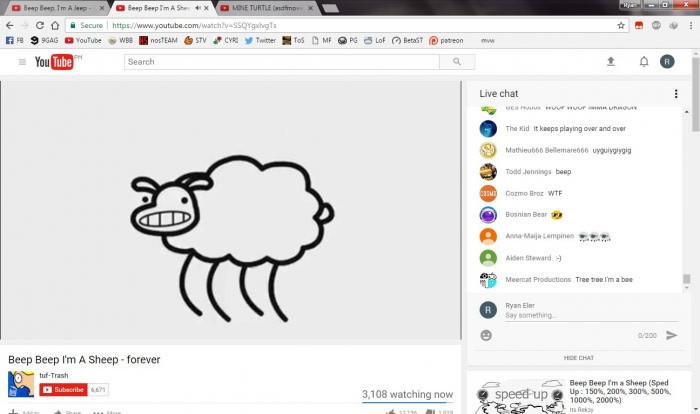Open the 'speed up' recommended video thumbnail
Image resolution: width=700 pixels, height=414 pixels.
pos(520,396)
